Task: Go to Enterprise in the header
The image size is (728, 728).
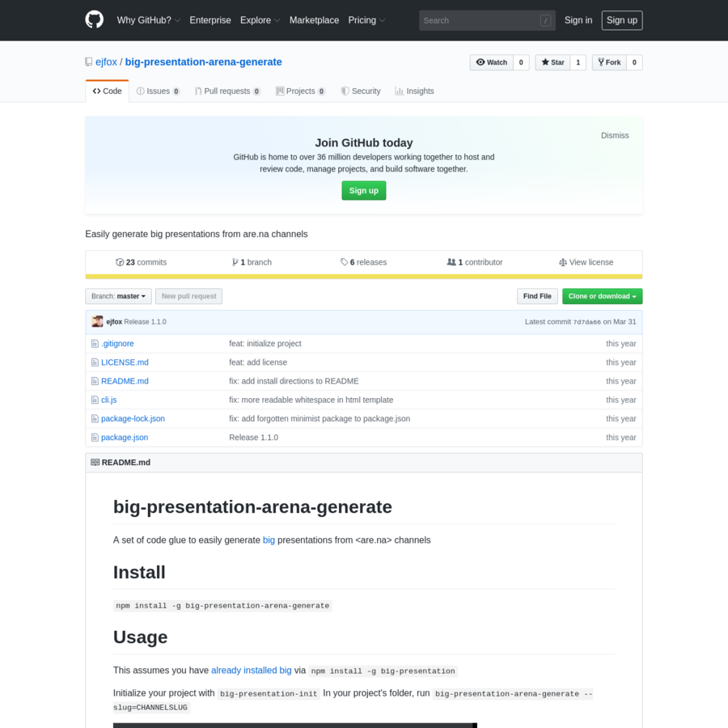Action: [x=210, y=20]
